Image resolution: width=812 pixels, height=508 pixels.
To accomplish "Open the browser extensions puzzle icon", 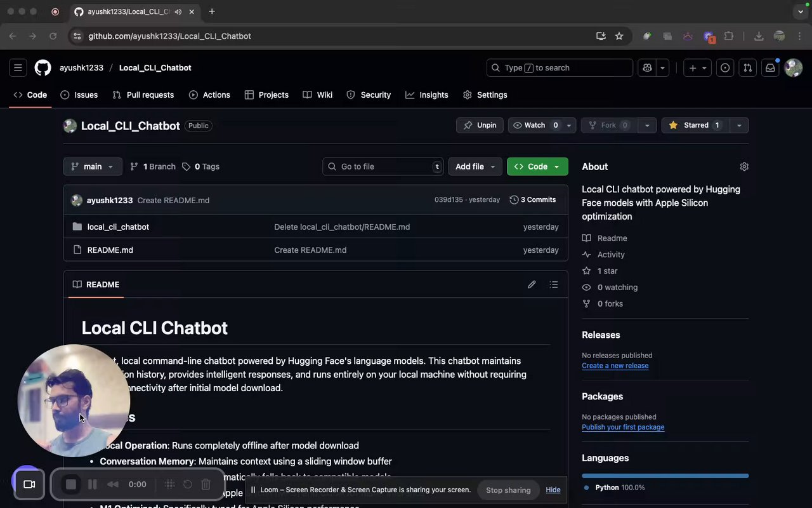I will pyautogui.click(x=729, y=36).
